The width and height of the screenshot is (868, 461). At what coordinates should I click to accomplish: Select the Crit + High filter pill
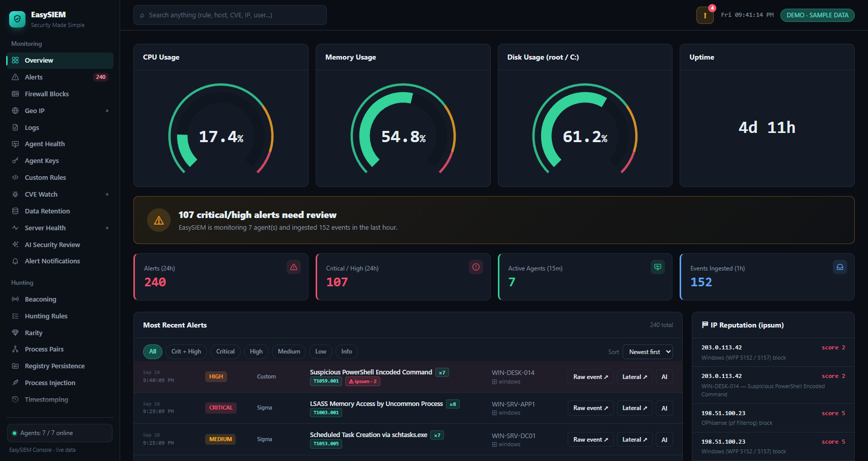(x=186, y=351)
